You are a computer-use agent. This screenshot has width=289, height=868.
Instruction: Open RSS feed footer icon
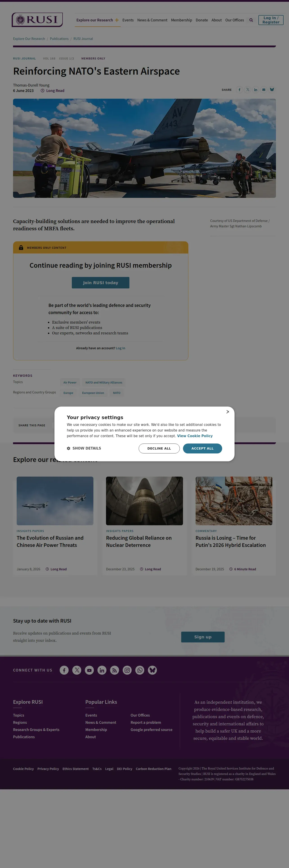point(114,670)
